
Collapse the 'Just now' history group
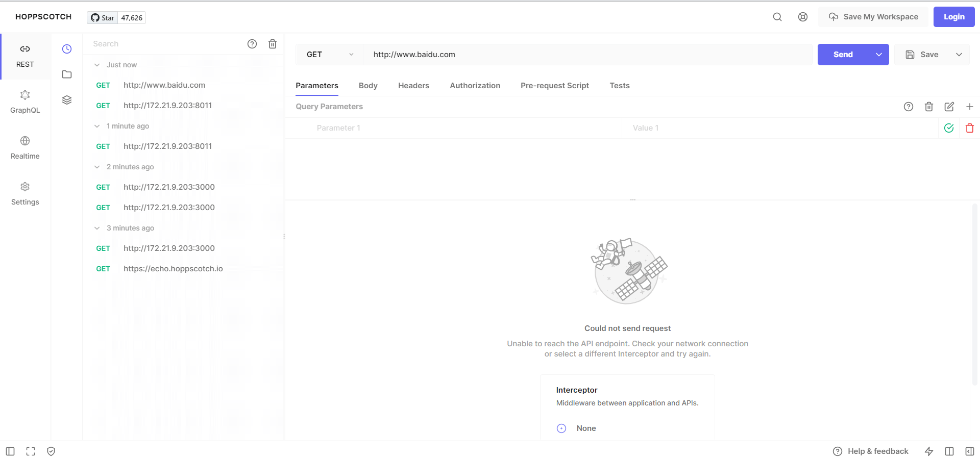97,65
